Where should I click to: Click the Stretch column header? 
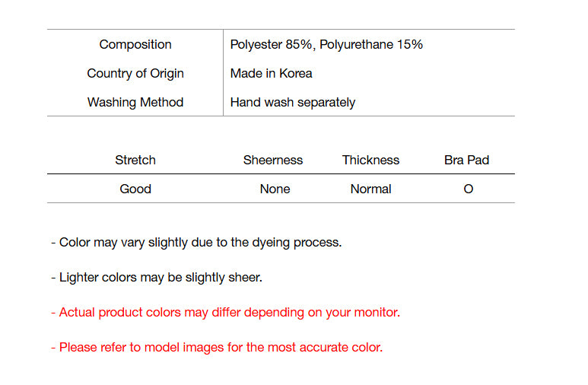point(135,160)
